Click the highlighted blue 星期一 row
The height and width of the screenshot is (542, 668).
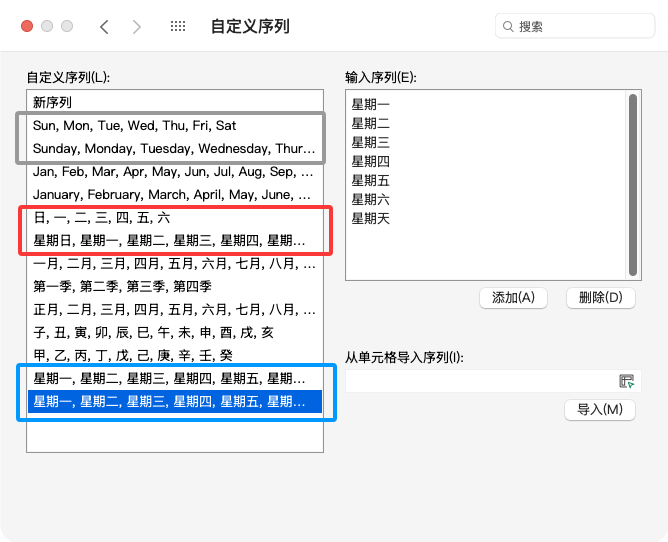(x=175, y=401)
